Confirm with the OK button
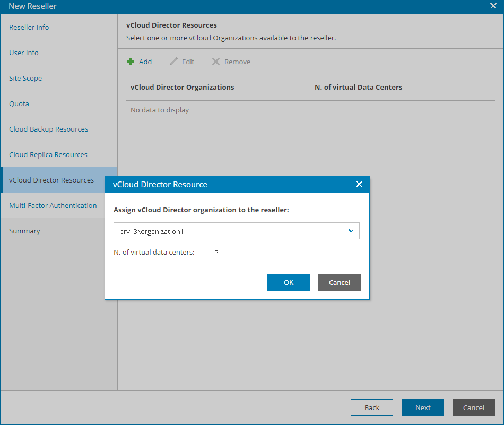This screenshot has width=504, height=425. (x=288, y=282)
